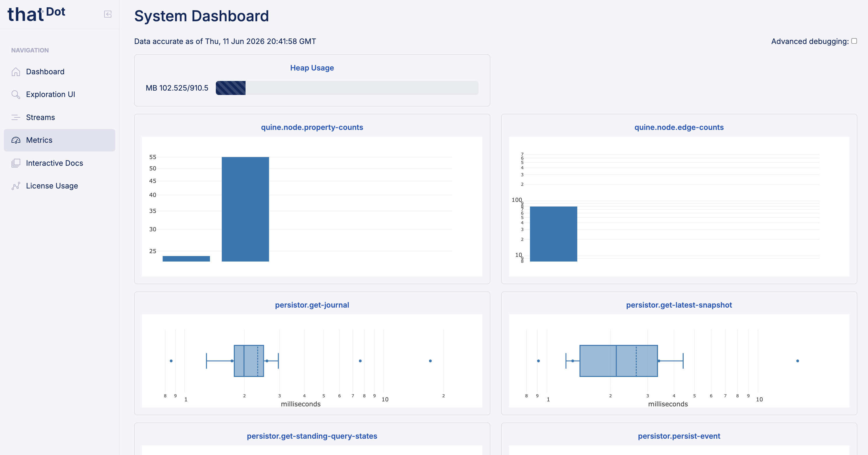Click the System Dashboard heading

pos(202,16)
